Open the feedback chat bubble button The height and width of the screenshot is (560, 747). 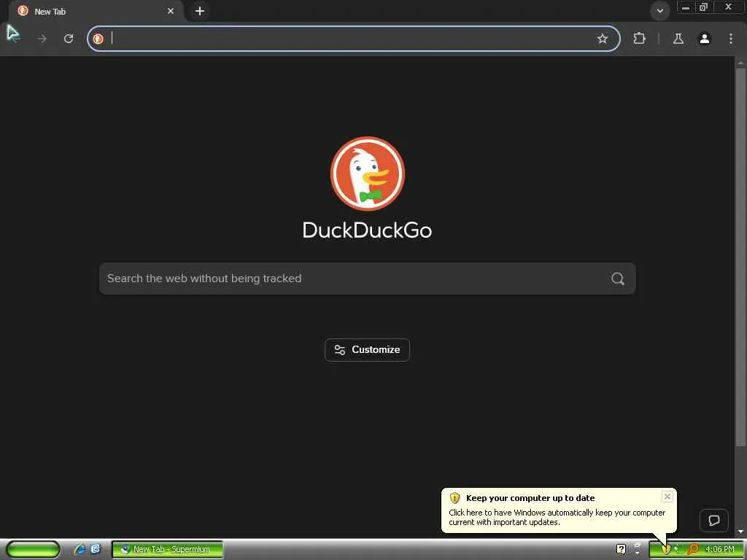713,521
